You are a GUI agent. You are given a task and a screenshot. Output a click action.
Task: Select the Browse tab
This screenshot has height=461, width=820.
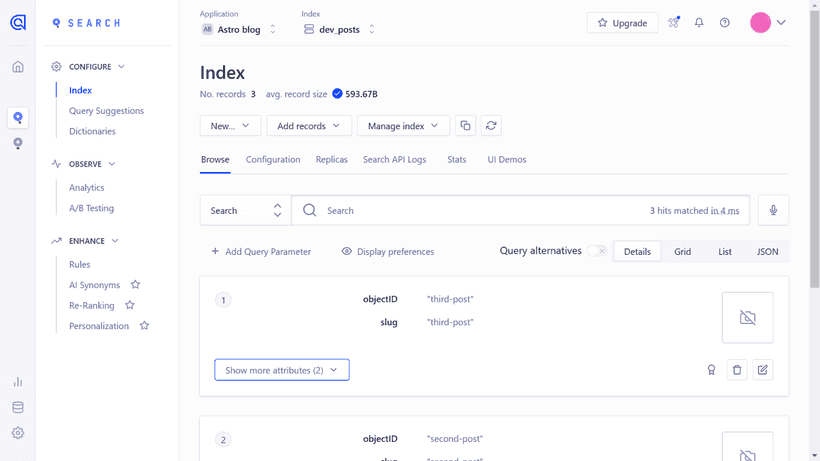click(x=215, y=159)
